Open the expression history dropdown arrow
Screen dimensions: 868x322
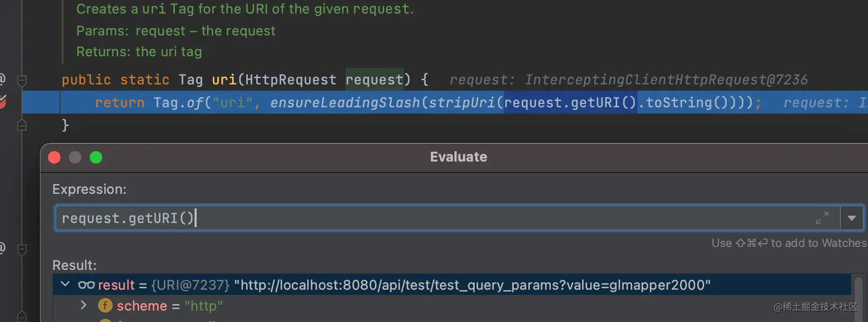point(852,218)
